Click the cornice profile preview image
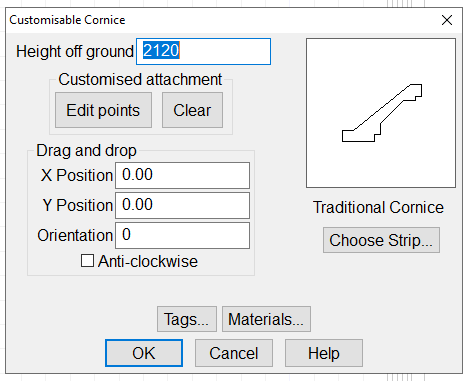The height and width of the screenshot is (381, 467). pyautogui.click(x=381, y=113)
